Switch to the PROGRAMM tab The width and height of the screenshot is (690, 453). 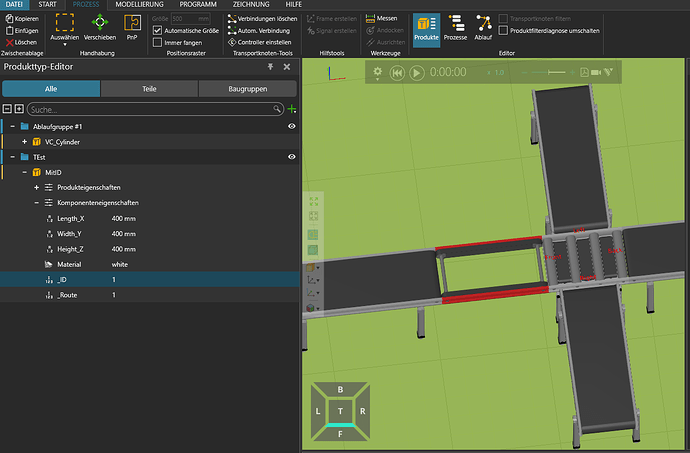tap(198, 4)
